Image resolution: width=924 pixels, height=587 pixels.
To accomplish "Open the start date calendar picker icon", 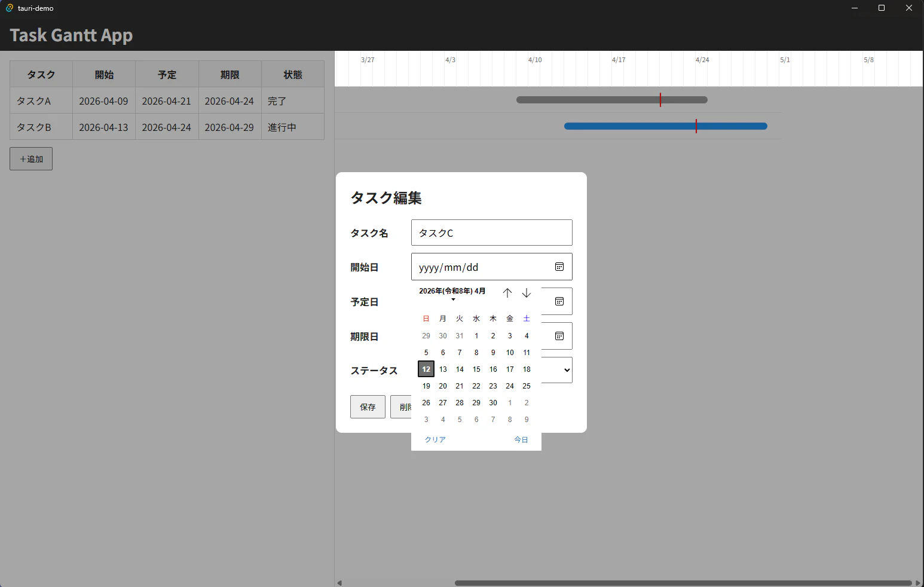I will 559,267.
